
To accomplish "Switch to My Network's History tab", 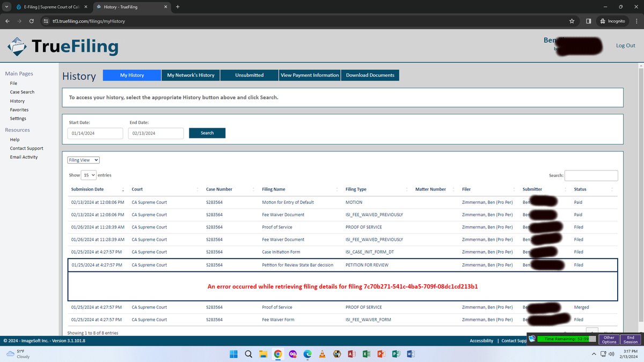I will tap(191, 75).
